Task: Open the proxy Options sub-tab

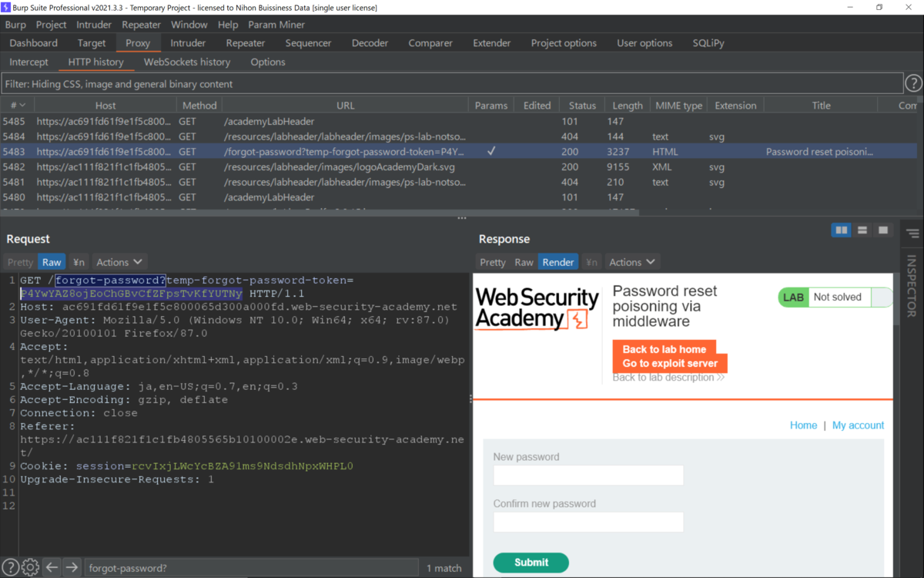Action: tap(268, 62)
